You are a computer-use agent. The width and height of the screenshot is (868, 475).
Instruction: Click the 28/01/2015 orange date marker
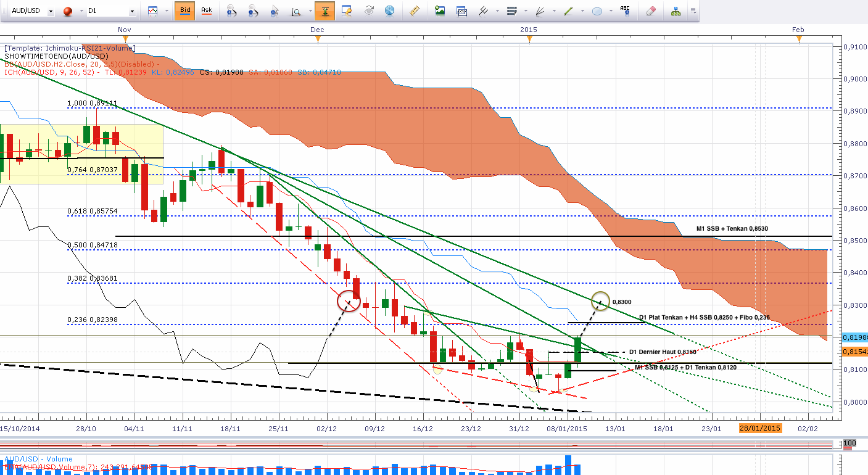[760, 428]
